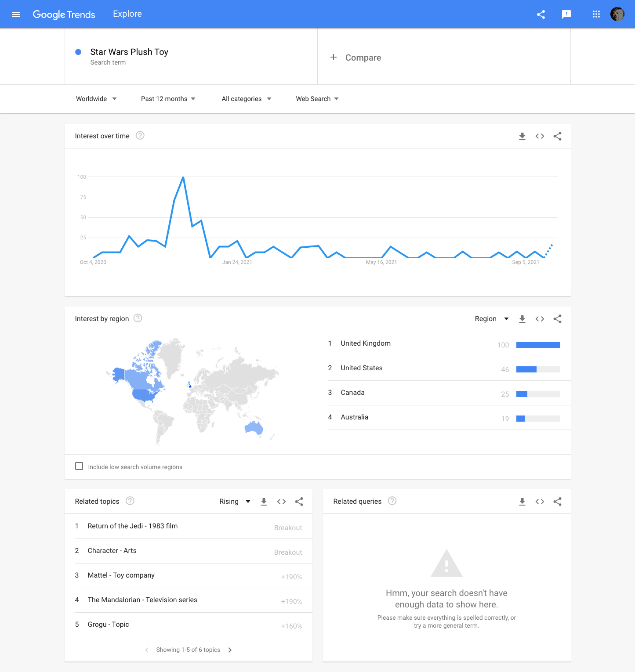
Task: Open the send feedback icon
Action: (x=566, y=14)
